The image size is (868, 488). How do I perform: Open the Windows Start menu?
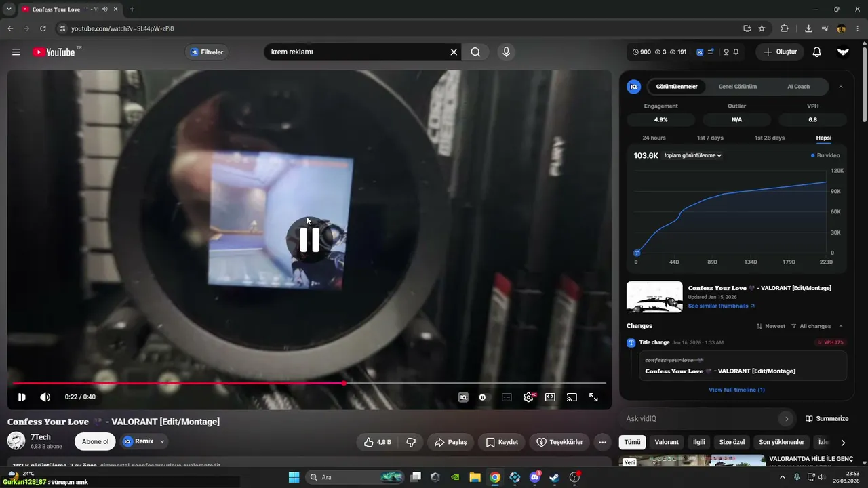[294, 477]
